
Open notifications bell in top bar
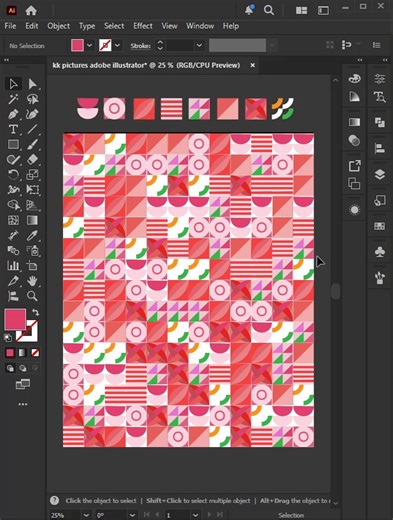pos(249,10)
